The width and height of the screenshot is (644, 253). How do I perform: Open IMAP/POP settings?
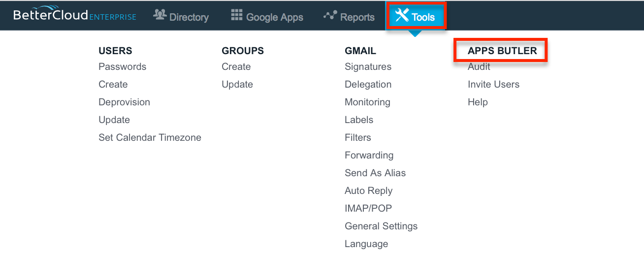click(x=368, y=208)
